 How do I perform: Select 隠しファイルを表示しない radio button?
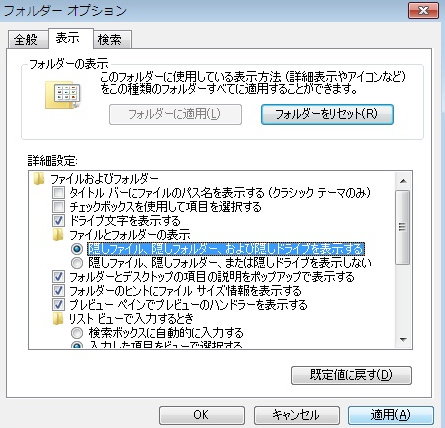77,263
